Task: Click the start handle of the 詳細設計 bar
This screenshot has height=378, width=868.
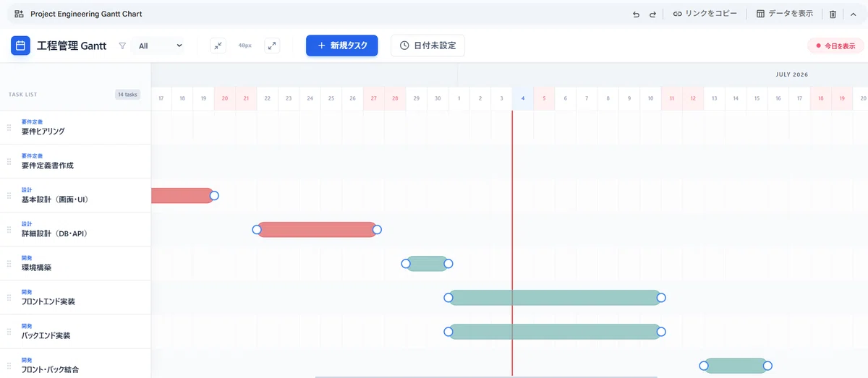Action: (x=257, y=230)
